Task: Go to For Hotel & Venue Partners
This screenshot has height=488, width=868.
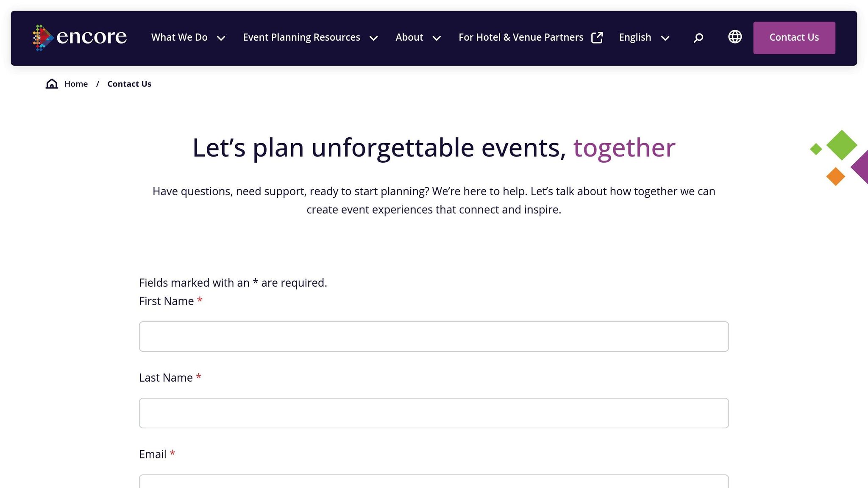Action: click(x=521, y=37)
